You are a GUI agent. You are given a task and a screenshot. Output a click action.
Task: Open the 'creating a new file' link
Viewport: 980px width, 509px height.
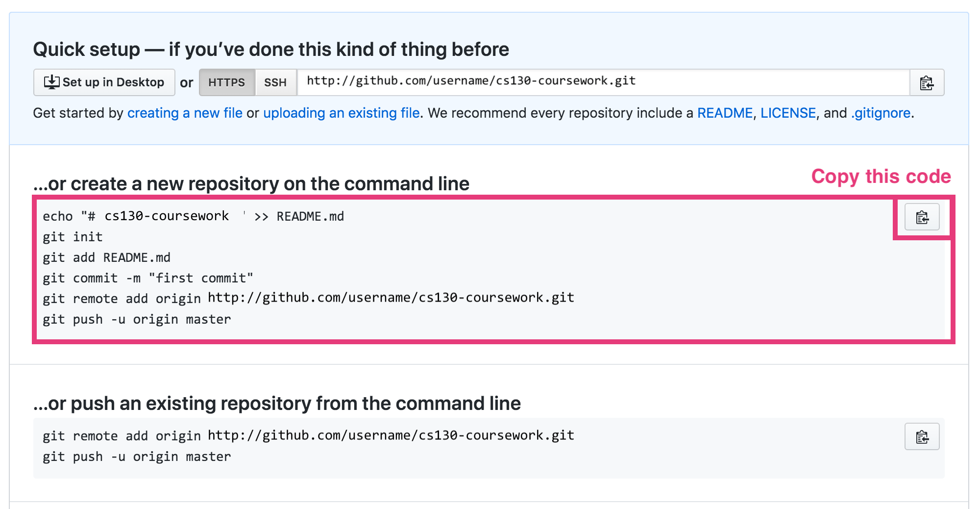pyautogui.click(x=185, y=113)
